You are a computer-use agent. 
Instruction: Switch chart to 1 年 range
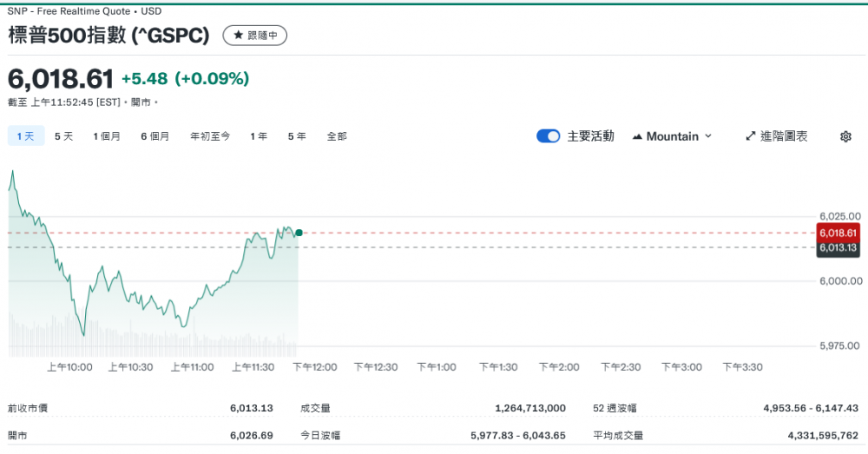point(259,136)
